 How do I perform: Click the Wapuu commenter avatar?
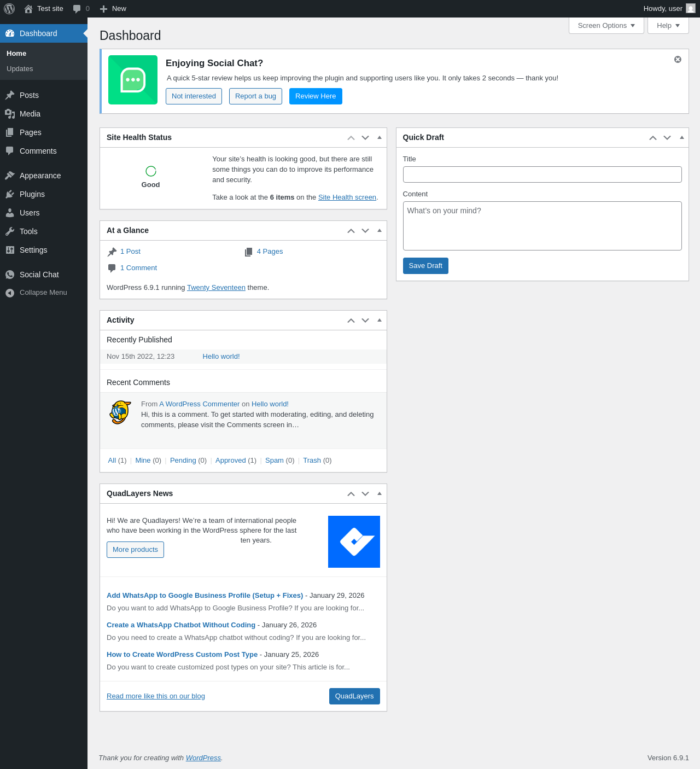(x=120, y=412)
